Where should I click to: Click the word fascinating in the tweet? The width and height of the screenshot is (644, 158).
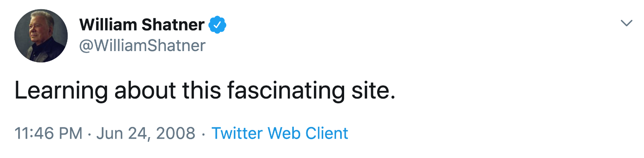pos(286,90)
